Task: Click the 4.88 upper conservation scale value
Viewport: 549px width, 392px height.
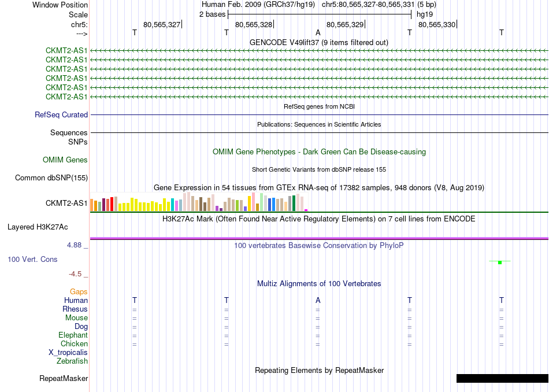Action: pos(74,245)
